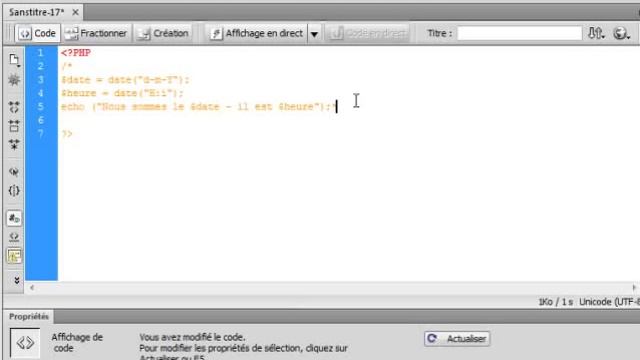Select the Propriétés panel tab

29,316
